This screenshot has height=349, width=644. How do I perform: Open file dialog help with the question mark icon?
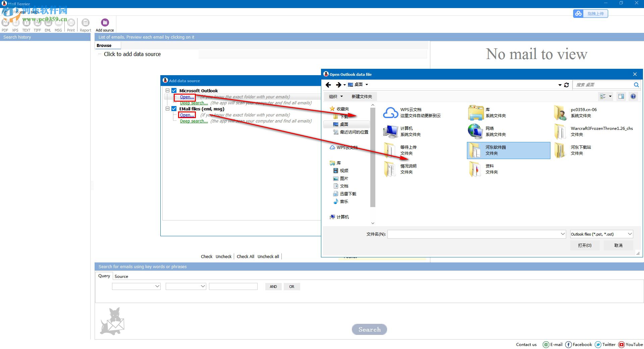(633, 97)
